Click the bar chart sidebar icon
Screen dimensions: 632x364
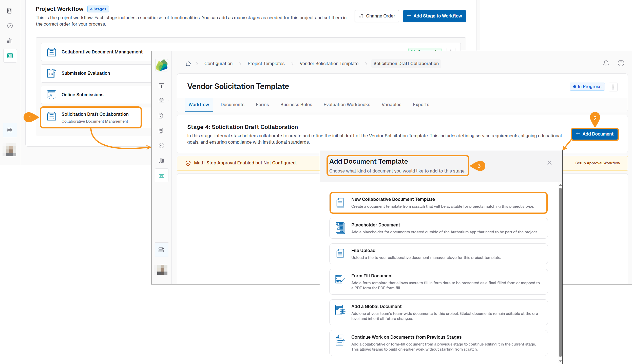(161, 160)
